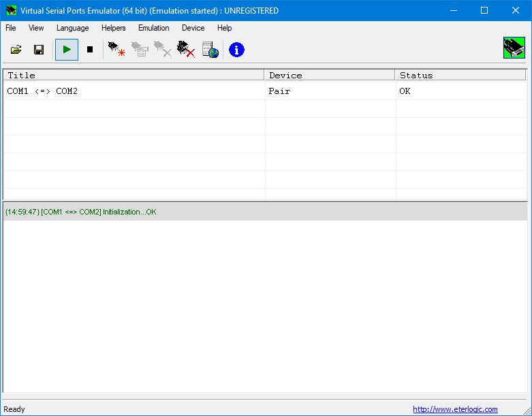The image size is (532, 416).
Task: Click the serial port logo at top right
Action: click(514, 50)
